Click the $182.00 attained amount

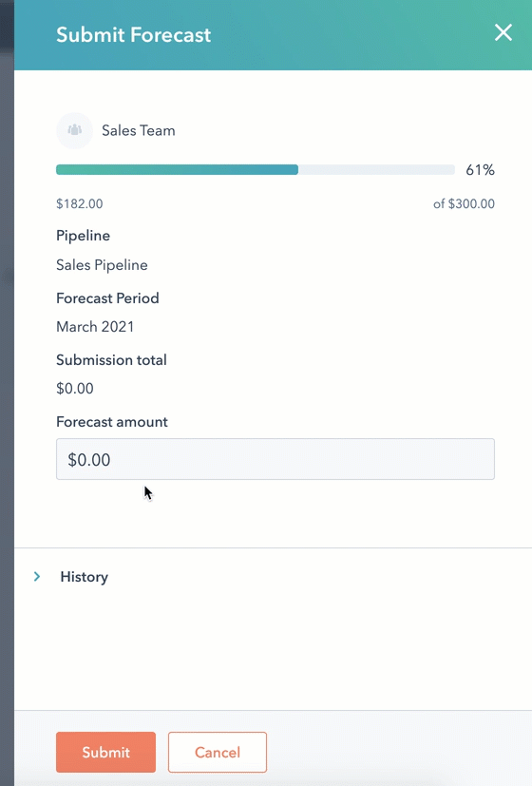pyautogui.click(x=79, y=203)
